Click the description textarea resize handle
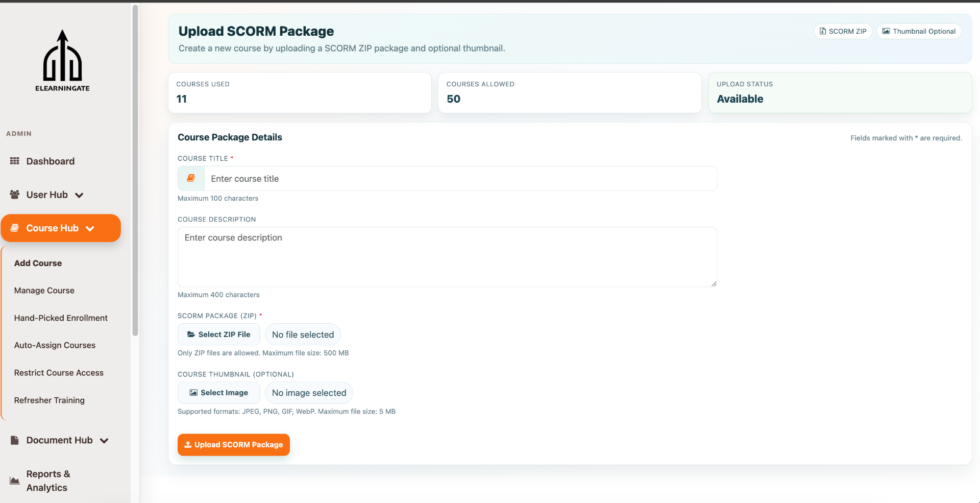The height and width of the screenshot is (503, 980). point(714,283)
